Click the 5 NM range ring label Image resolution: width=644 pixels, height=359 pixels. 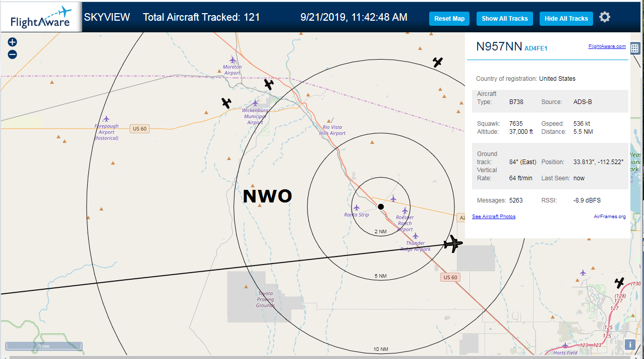tap(380, 276)
